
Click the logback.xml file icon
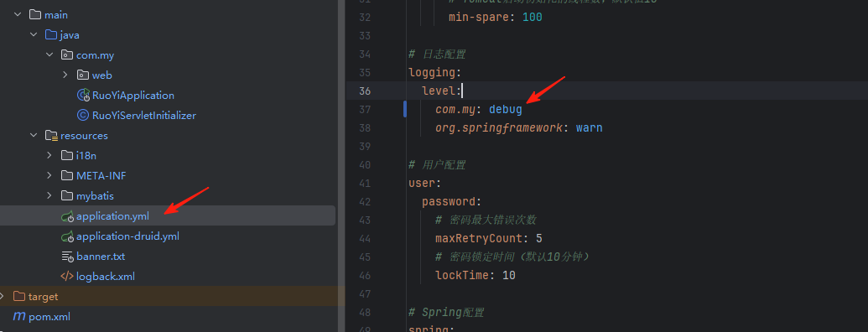click(x=66, y=276)
